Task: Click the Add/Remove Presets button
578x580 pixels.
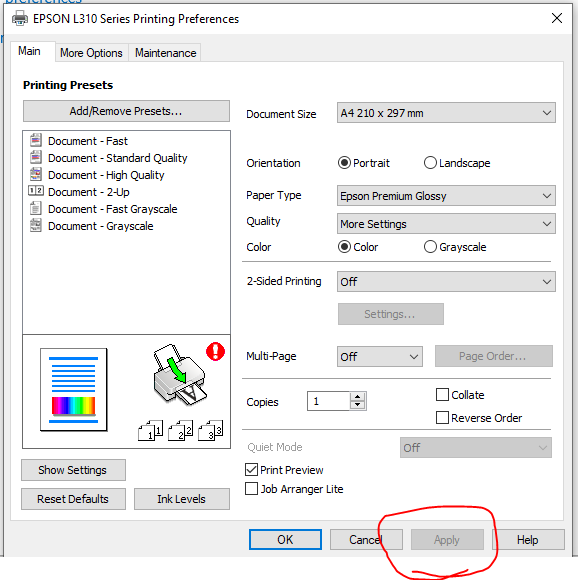Action: tap(126, 111)
